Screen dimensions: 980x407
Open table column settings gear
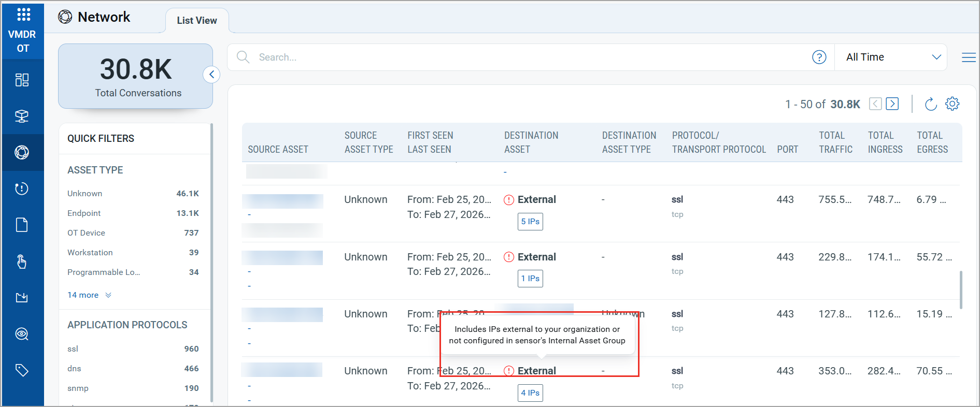tap(953, 104)
